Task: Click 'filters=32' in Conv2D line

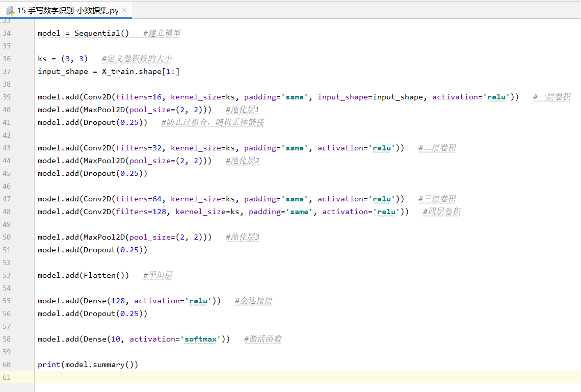Action: point(139,148)
